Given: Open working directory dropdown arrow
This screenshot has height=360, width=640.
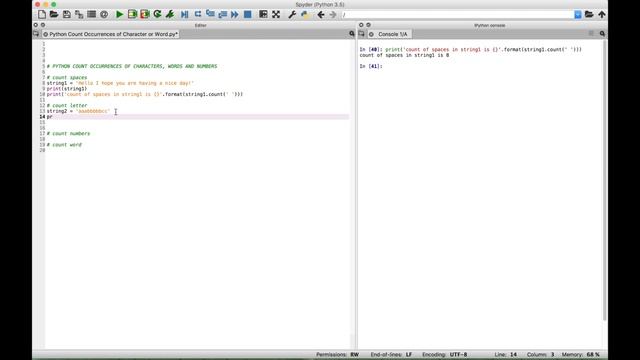Looking at the screenshot, I should pyautogui.click(x=578, y=15).
